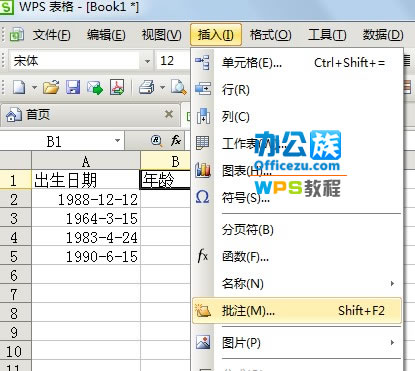Image resolution: width=415 pixels, height=371 pixels.
Task: Select cell with date 1990-6-15
Action: point(86,256)
